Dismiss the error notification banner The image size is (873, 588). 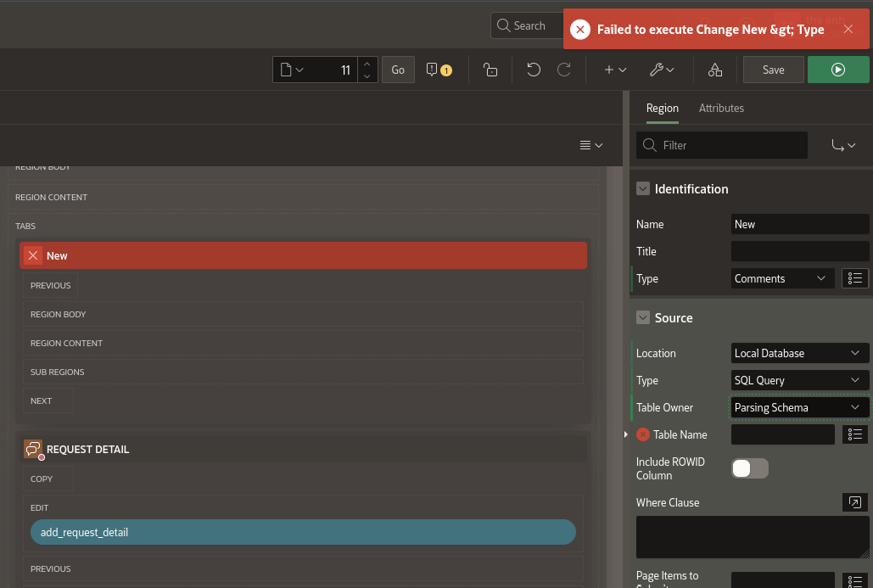pyautogui.click(x=848, y=30)
